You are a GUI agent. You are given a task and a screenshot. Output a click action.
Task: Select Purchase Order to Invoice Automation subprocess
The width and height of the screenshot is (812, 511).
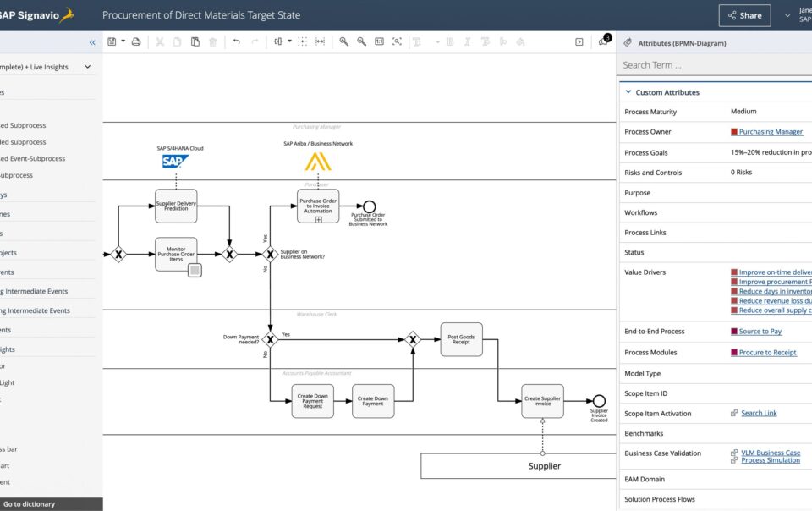[x=318, y=206]
